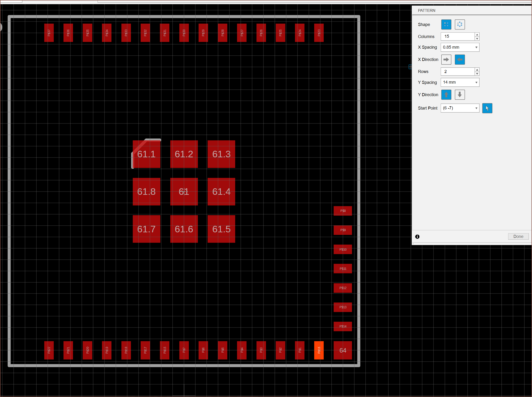
Task: Set X Direction to left arrow
Action: click(460, 60)
